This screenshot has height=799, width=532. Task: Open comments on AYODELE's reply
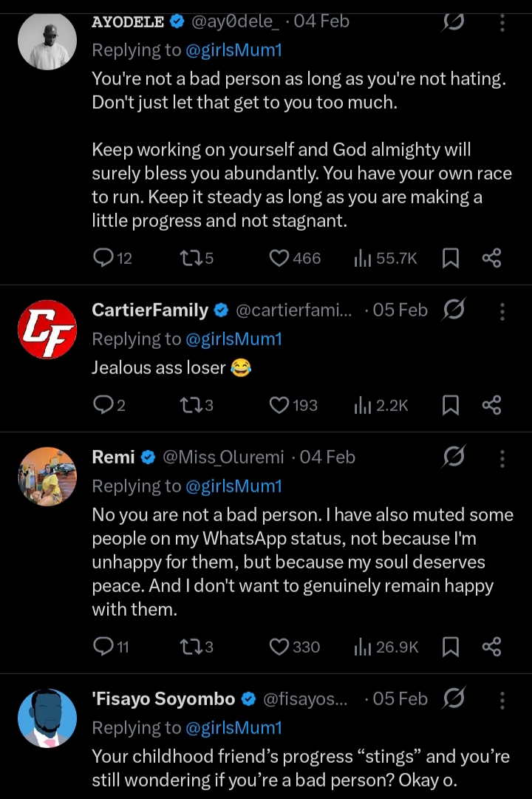click(102, 258)
